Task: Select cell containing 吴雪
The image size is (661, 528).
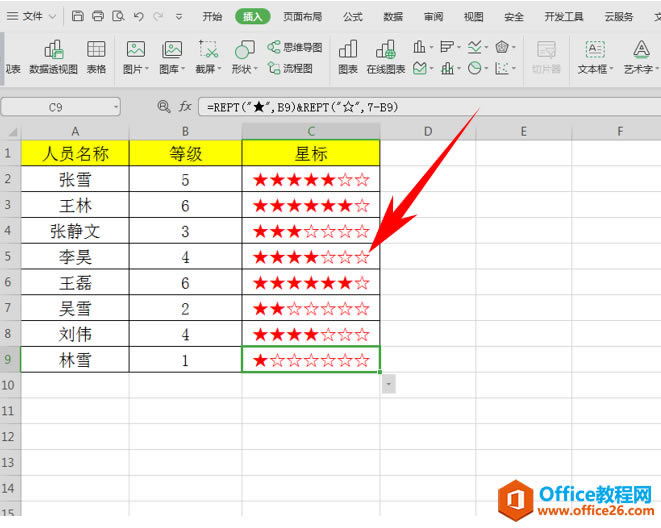Action: coord(75,308)
